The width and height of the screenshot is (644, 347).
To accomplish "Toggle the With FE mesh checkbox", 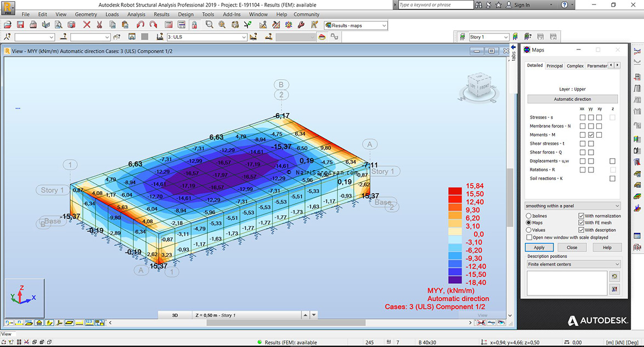I will tap(581, 223).
